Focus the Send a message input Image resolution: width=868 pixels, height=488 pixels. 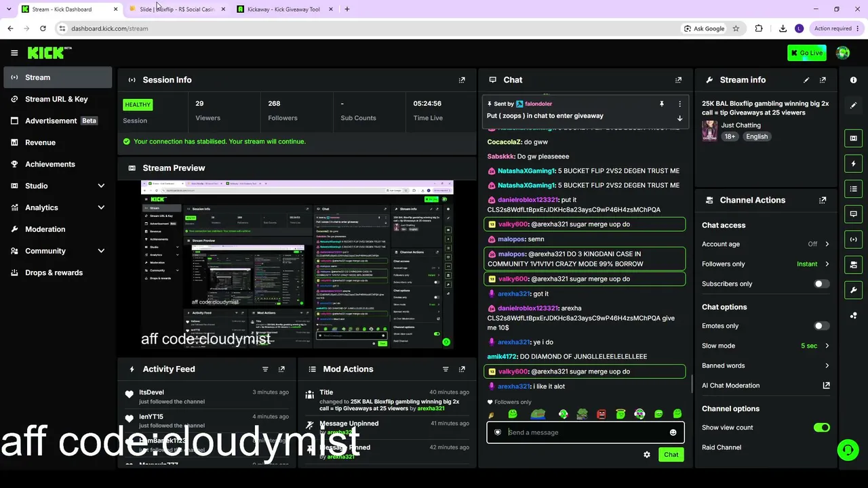tap(586, 432)
